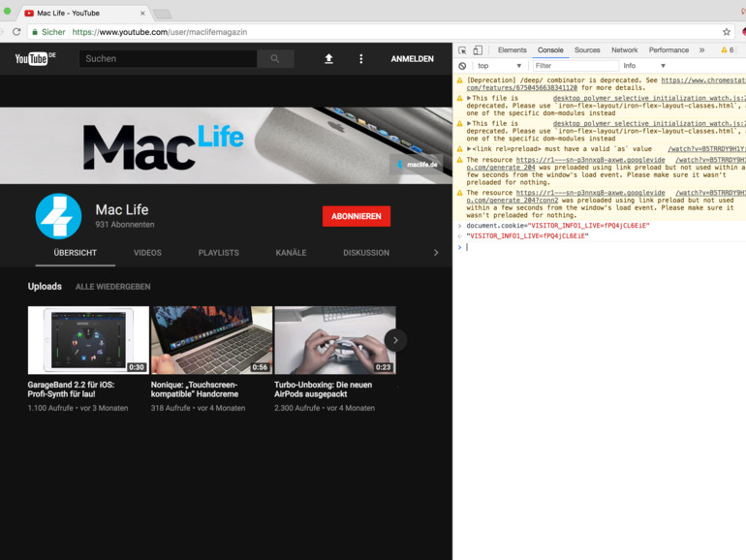Click the red ABONNIEREN button

pyautogui.click(x=356, y=216)
